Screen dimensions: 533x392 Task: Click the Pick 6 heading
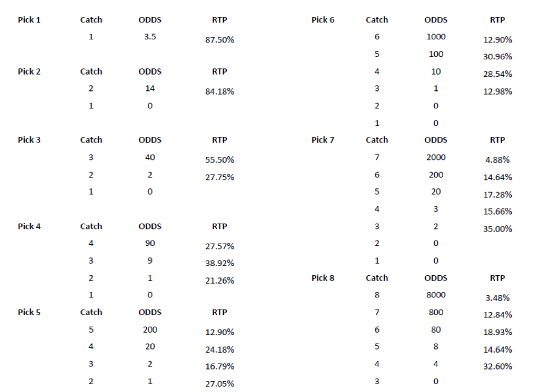[x=323, y=20]
